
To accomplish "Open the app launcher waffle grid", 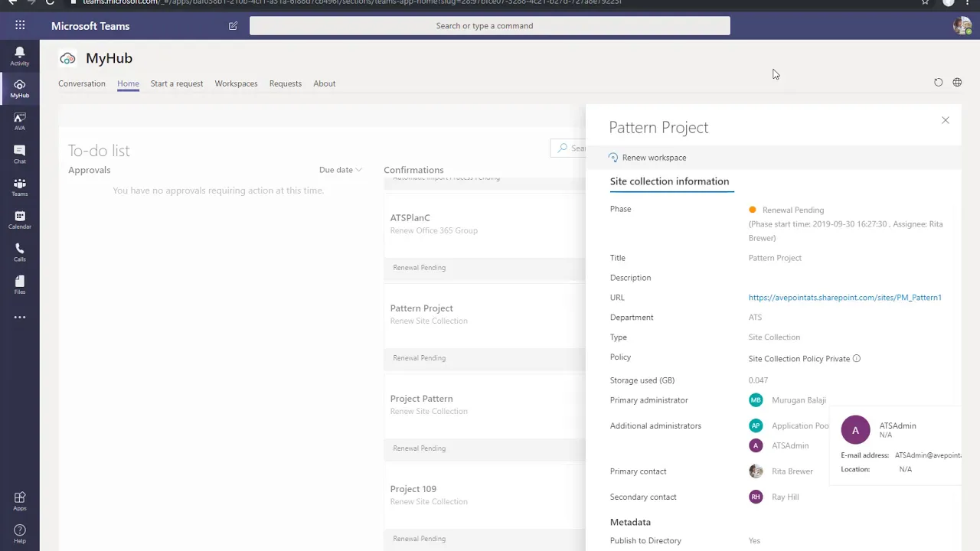I will (20, 25).
